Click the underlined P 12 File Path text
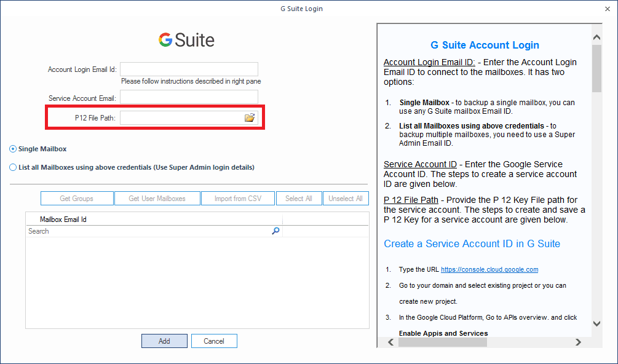 pyautogui.click(x=411, y=200)
